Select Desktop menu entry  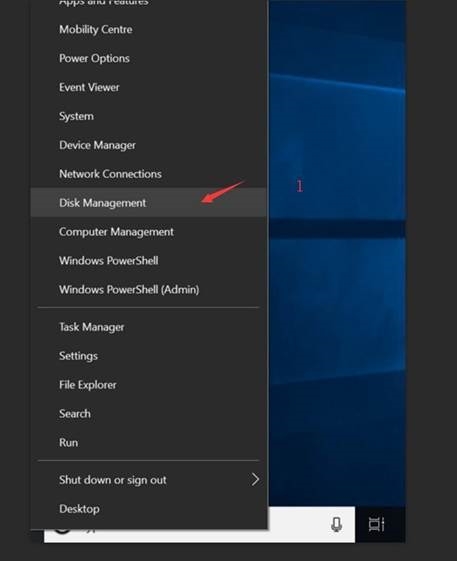coord(149,509)
